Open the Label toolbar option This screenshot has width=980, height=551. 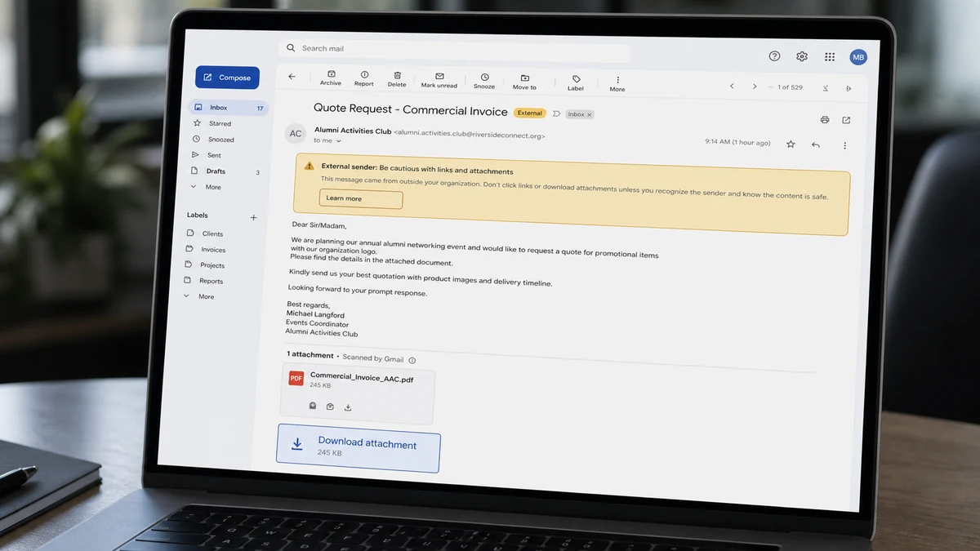coord(576,82)
